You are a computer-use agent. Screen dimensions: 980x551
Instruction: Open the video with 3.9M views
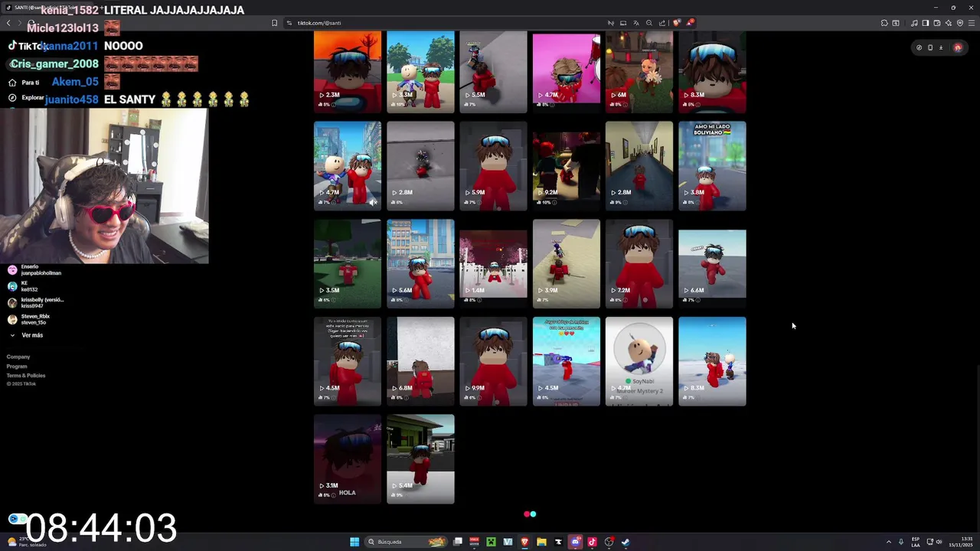click(566, 263)
